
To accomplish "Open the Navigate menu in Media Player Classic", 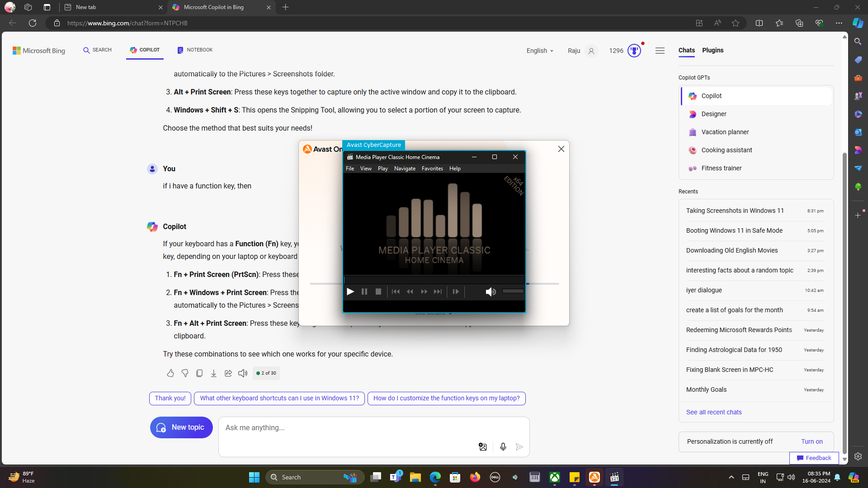I will [405, 169].
